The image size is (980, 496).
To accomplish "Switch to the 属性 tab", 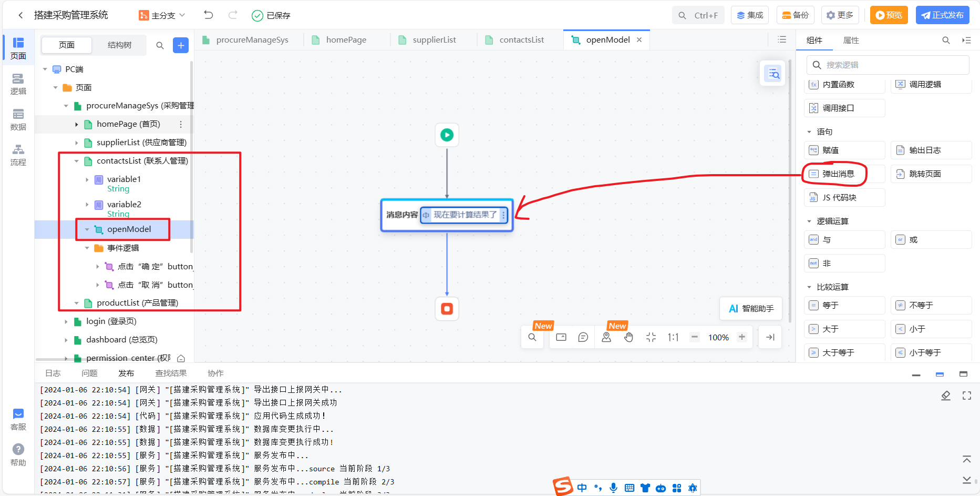I will coord(851,41).
